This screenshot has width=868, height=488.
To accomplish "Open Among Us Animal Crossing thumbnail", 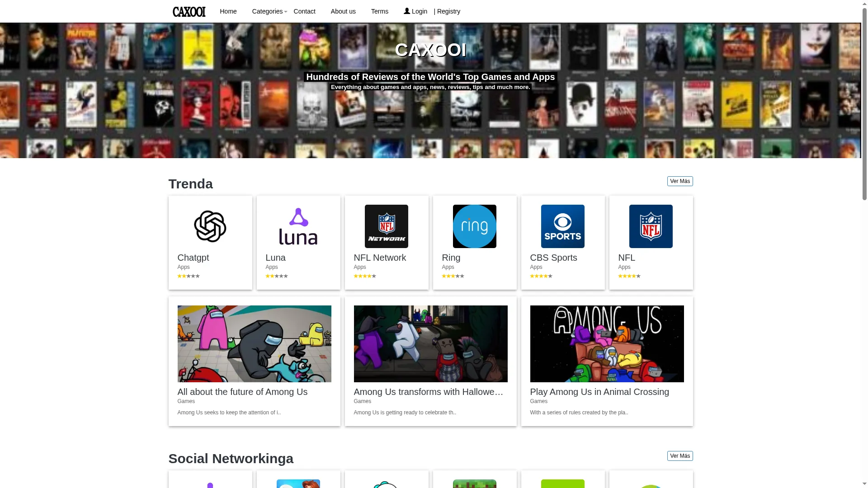I will coord(607,344).
